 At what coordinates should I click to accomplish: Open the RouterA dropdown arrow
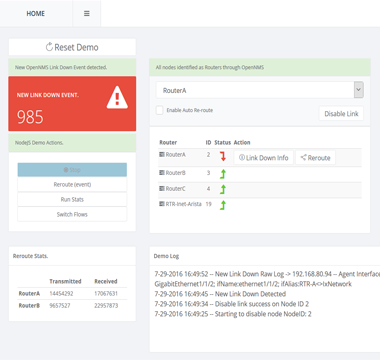pos(359,90)
